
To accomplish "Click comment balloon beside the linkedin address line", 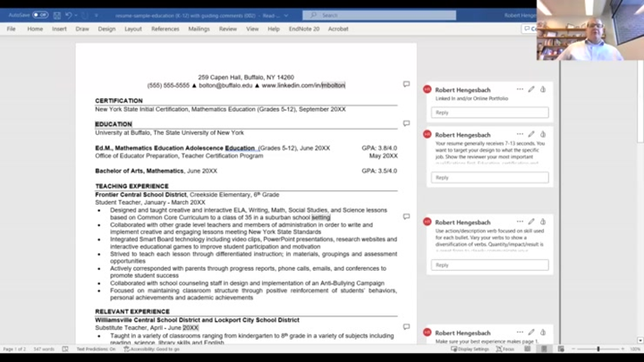I will coord(406,85).
